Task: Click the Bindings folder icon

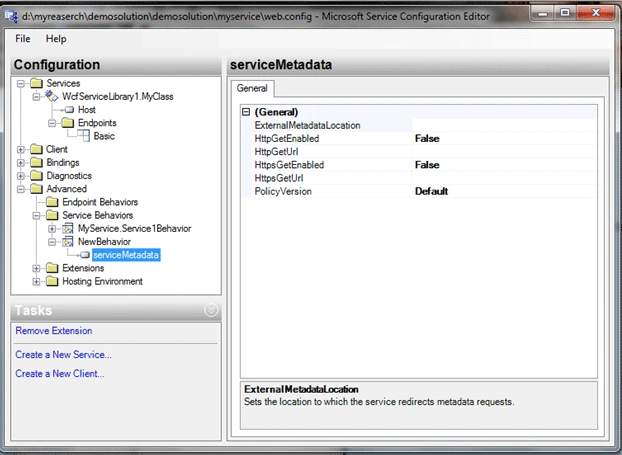Action: coord(36,162)
